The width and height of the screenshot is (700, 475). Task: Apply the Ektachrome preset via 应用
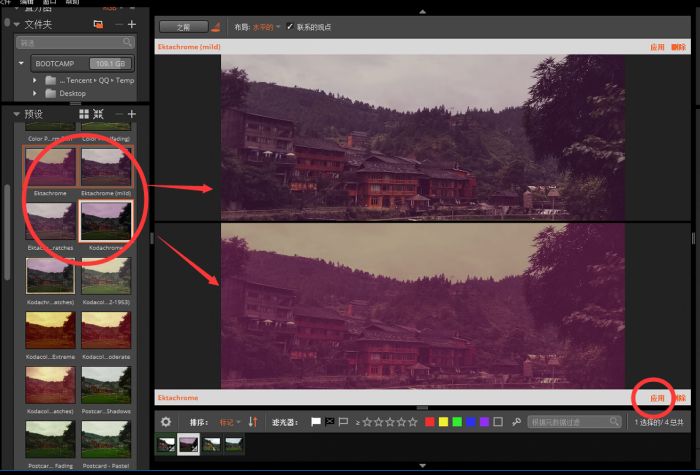click(657, 397)
